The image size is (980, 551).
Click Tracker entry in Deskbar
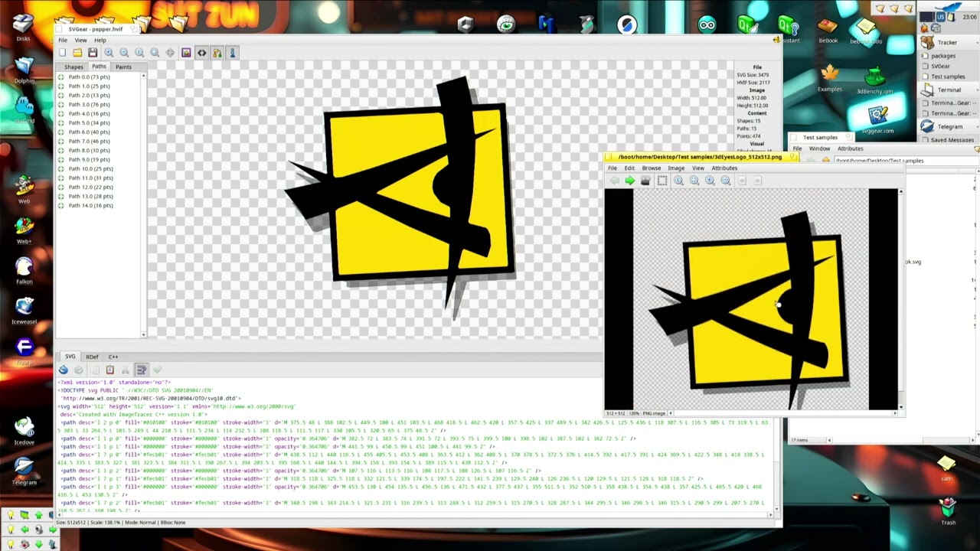(x=948, y=43)
